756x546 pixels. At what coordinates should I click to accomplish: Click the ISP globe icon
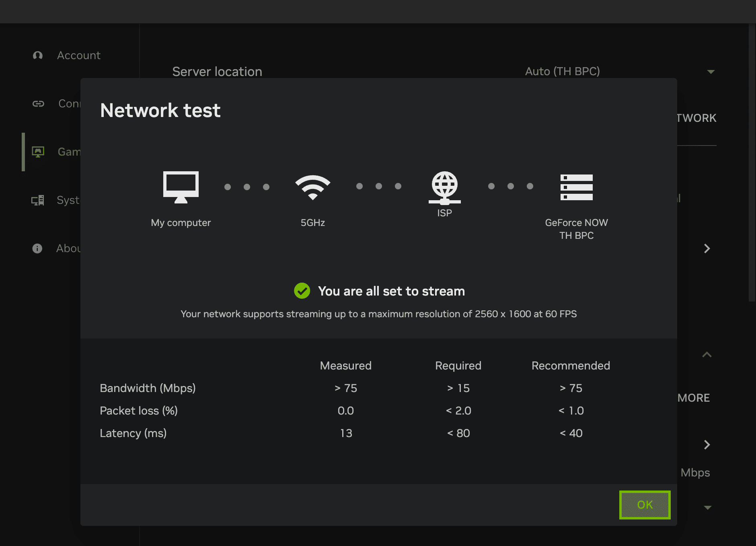tap(444, 188)
